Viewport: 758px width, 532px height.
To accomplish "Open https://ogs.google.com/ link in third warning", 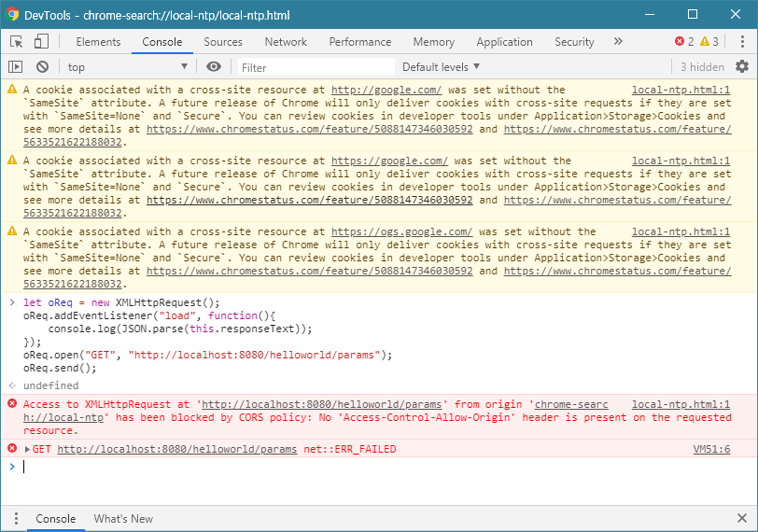I will point(401,232).
